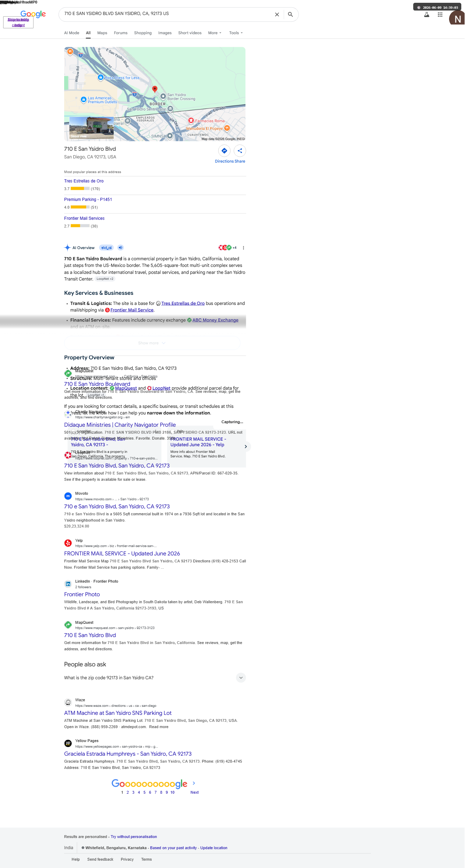Image resolution: width=470 pixels, height=868 pixels.
Task: Select the Menuderia El Popeye restaurant marker
Action: coord(227,128)
